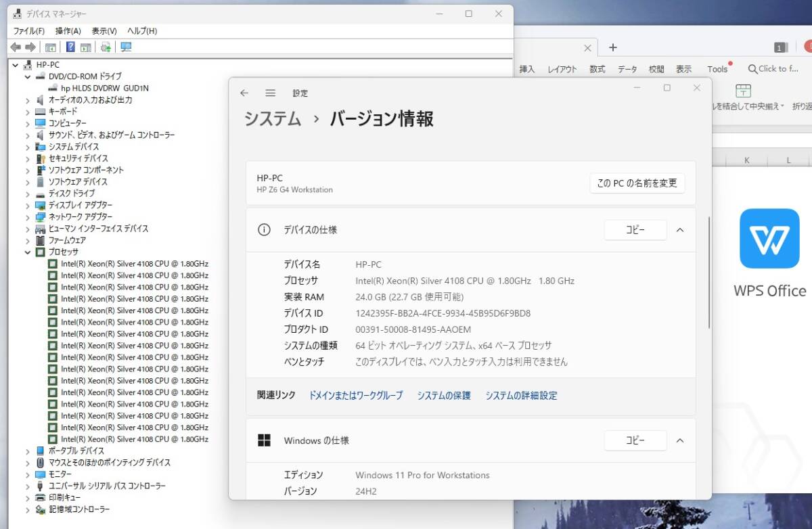812x529 pixels.
Task: Switch to the 数式 tab in WPS
Action: 597,69
